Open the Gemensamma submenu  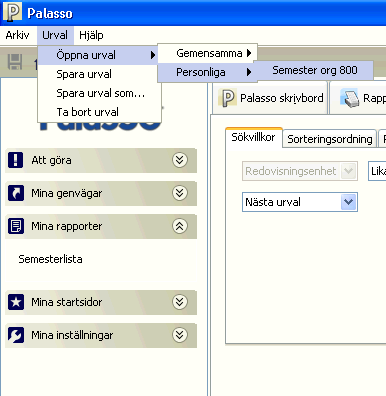pyautogui.click(x=207, y=53)
